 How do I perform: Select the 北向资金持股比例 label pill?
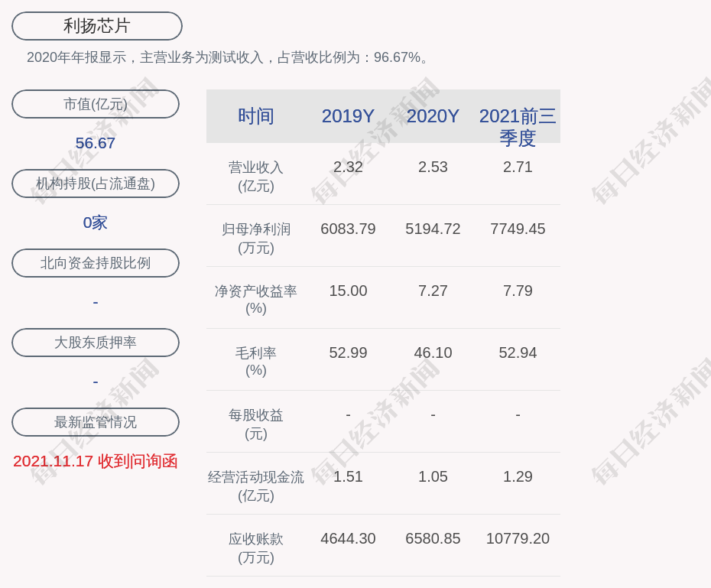(96, 263)
